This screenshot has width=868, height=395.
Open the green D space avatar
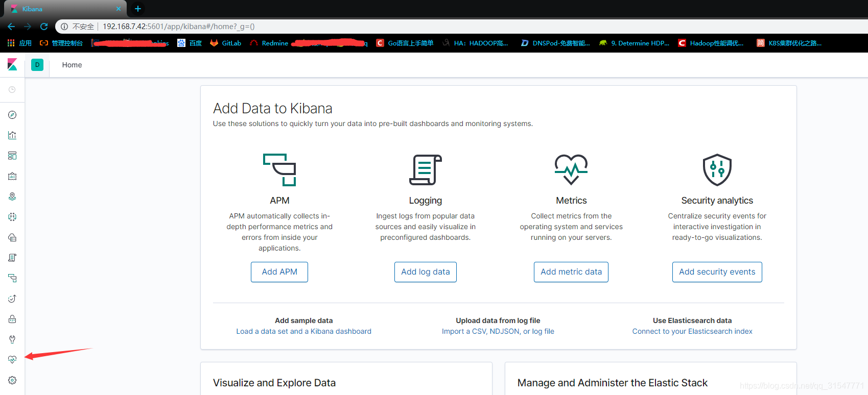pos(37,65)
